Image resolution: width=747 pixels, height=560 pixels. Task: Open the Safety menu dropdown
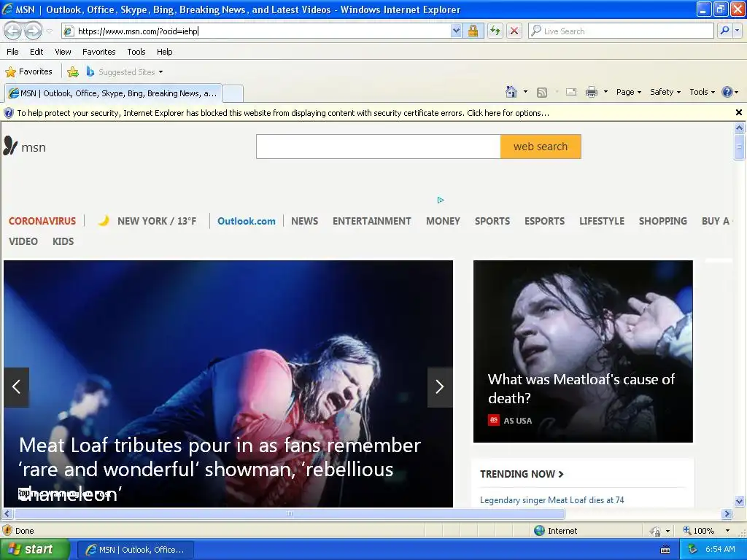tap(665, 92)
